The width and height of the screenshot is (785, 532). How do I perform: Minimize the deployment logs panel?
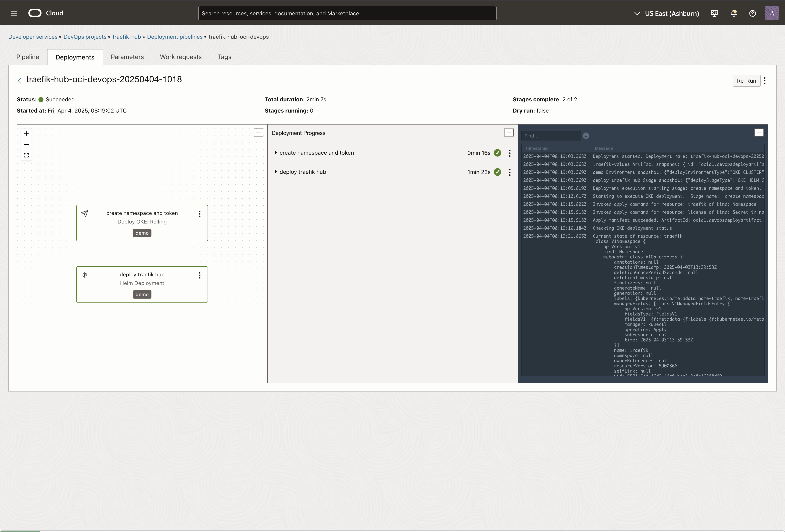click(x=759, y=133)
